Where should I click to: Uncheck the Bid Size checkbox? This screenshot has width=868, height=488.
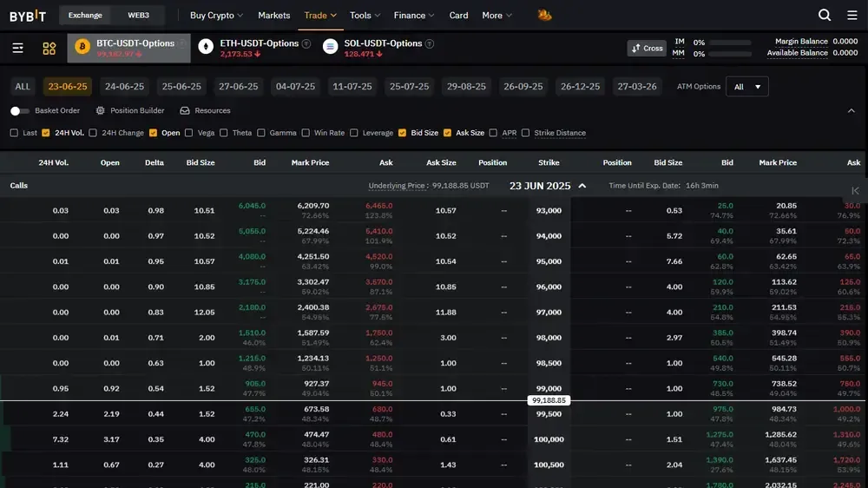click(403, 133)
